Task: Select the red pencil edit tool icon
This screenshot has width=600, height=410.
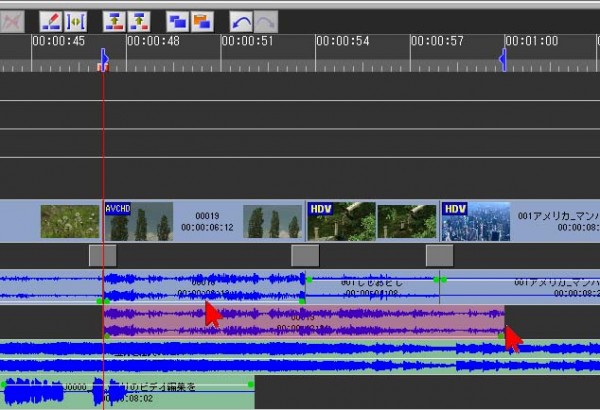Action: tap(51, 20)
